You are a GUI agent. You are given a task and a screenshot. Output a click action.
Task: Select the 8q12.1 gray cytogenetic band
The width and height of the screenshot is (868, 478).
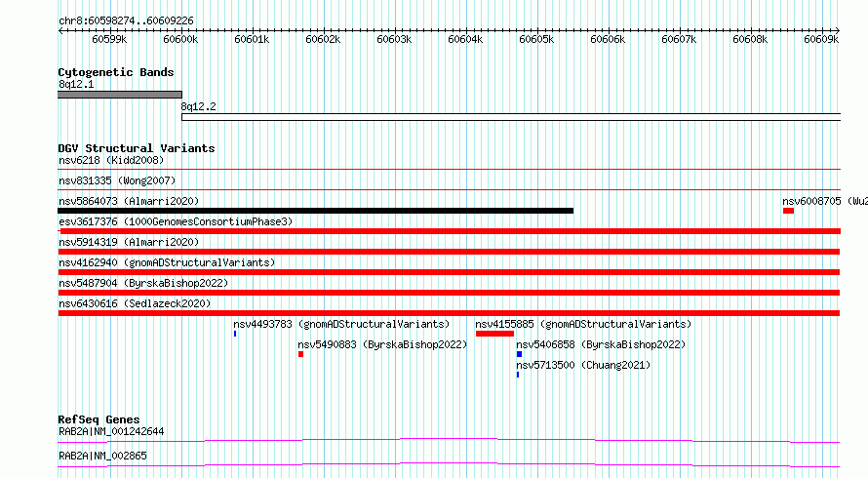(120, 95)
